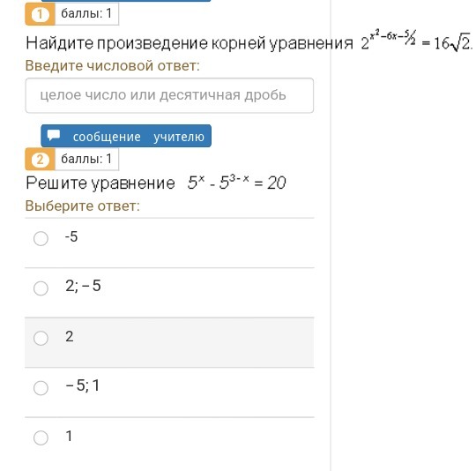Image resolution: width=476 pixels, height=471 pixels.
Task: Select the radio button for answer -5
Action: [41, 238]
